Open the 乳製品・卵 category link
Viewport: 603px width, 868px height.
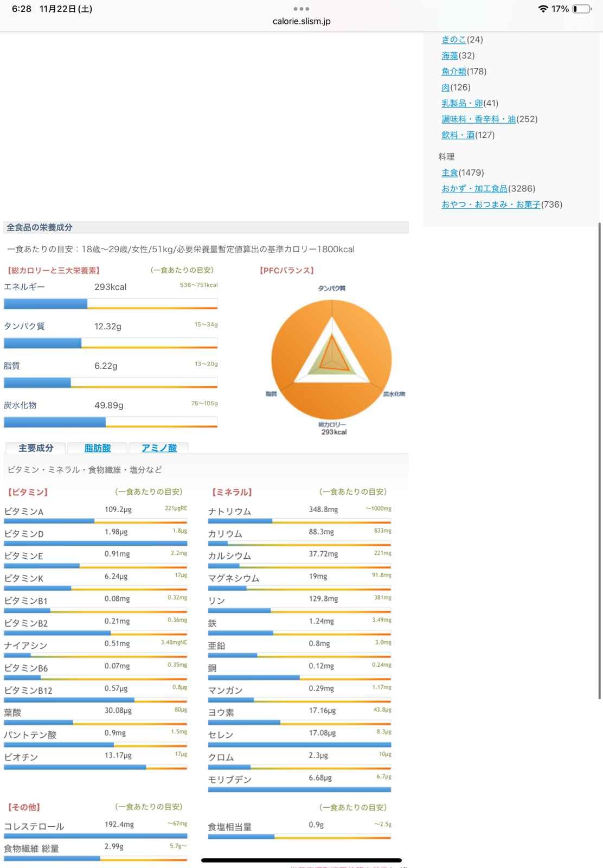click(x=461, y=103)
